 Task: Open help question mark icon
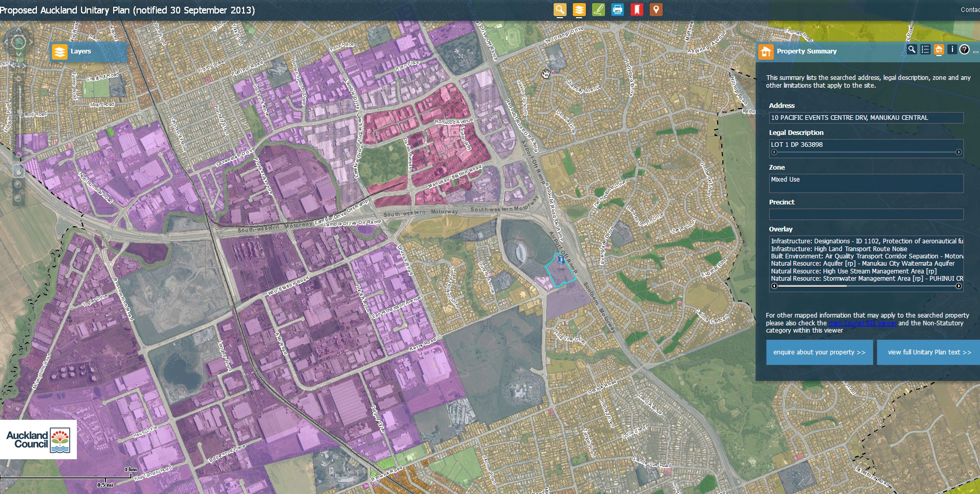[964, 50]
